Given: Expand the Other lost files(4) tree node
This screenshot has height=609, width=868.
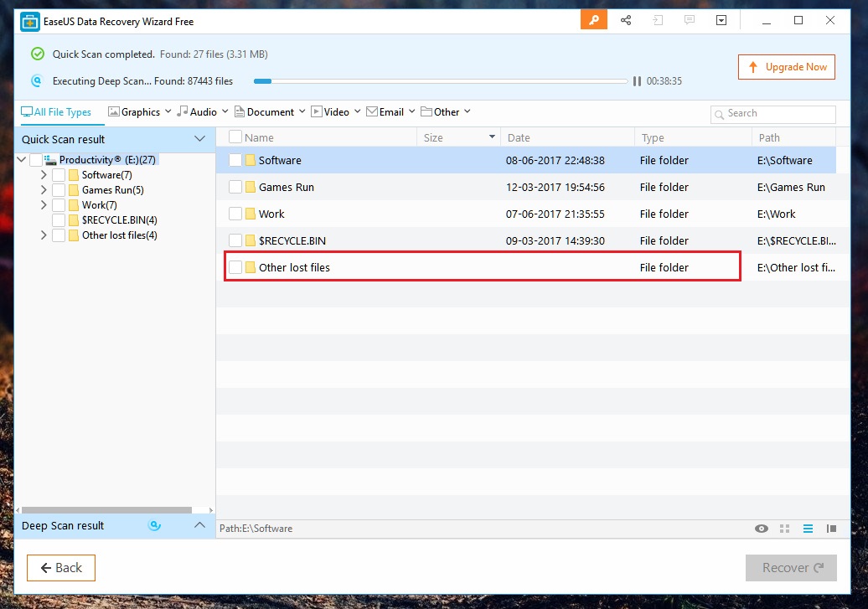Looking at the screenshot, I should point(44,235).
